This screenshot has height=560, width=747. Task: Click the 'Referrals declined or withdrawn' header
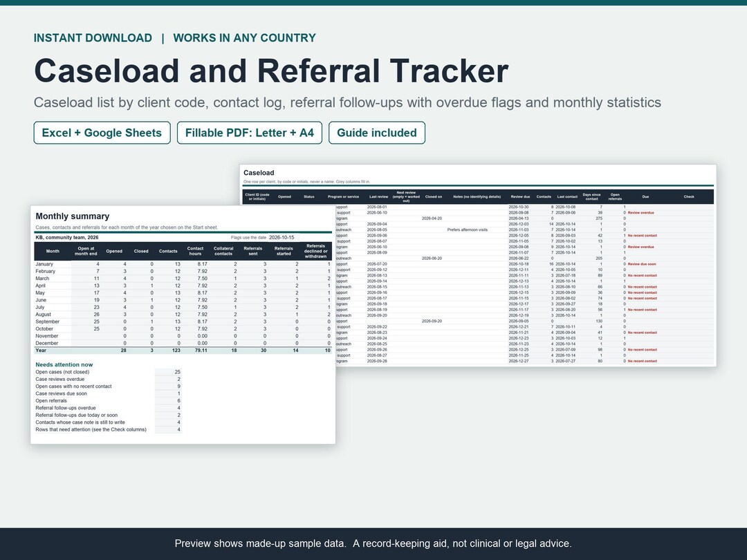pyautogui.click(x=316, y=251)
